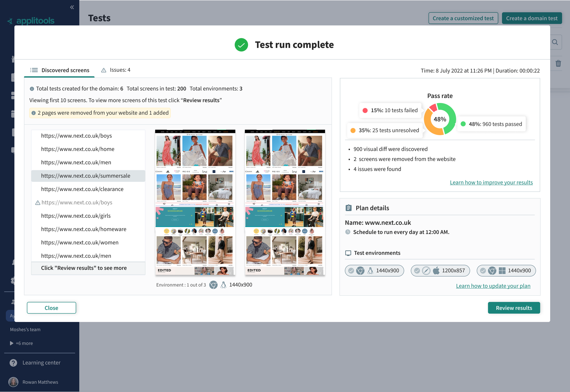
Task: Switch to the Discovered screens tab
Action: click(x=60, y=70)
